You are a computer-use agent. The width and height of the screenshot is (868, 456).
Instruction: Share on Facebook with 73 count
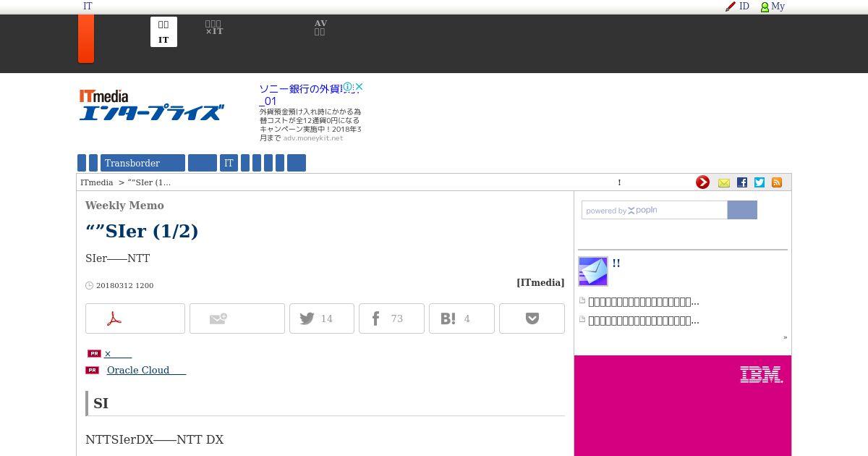[391, 318]
